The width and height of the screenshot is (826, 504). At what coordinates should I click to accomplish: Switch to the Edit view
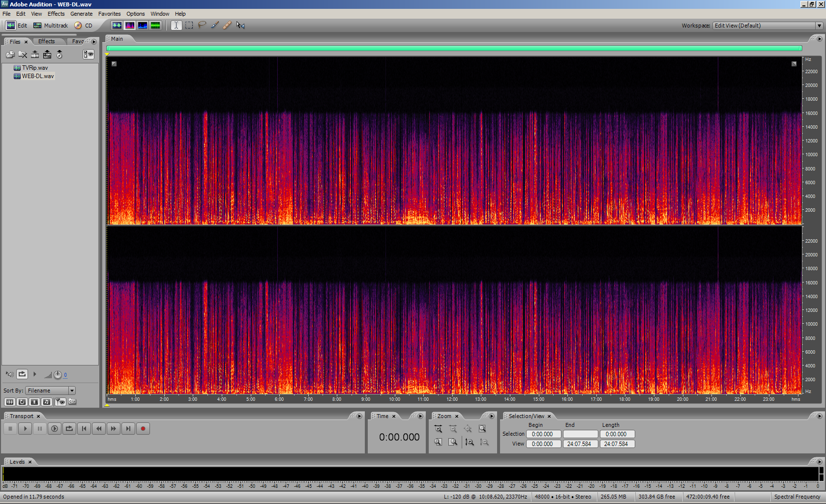pyautogui.click(x=17, y=26)
